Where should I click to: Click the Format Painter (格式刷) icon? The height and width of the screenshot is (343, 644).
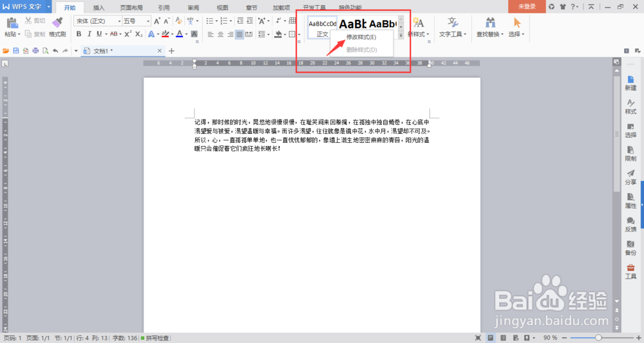pos(57,23)
